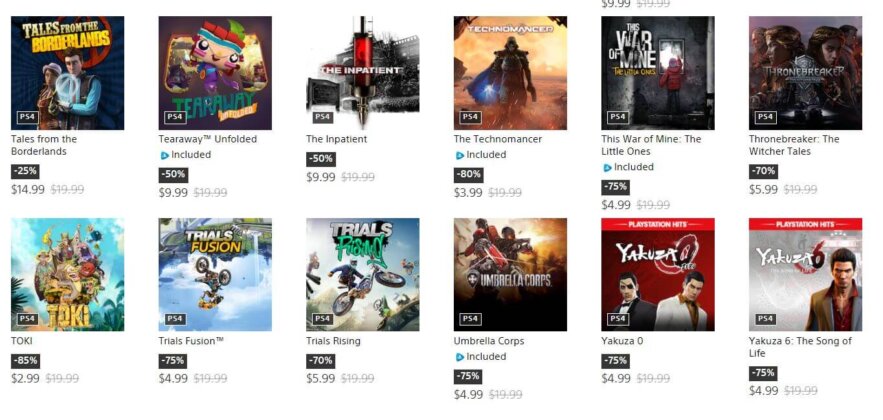Viewport: 883px width, 420px height.
Task: Open the Tearaway Unfolded cover thumbnail
Action: pyautogui.click(x=215, y=73)
